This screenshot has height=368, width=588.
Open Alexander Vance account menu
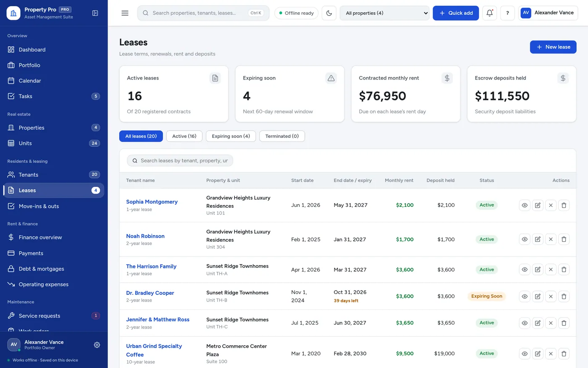pyautogui.click(x=548, y=13)
